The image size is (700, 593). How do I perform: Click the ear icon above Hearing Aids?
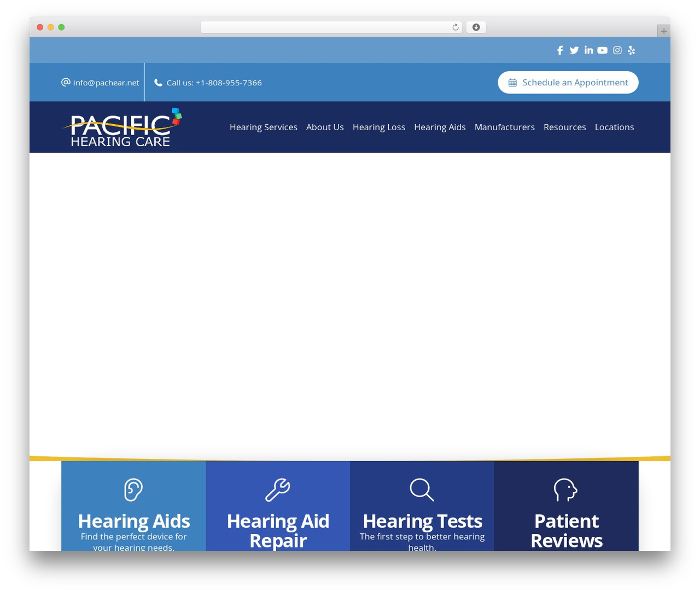133,490
